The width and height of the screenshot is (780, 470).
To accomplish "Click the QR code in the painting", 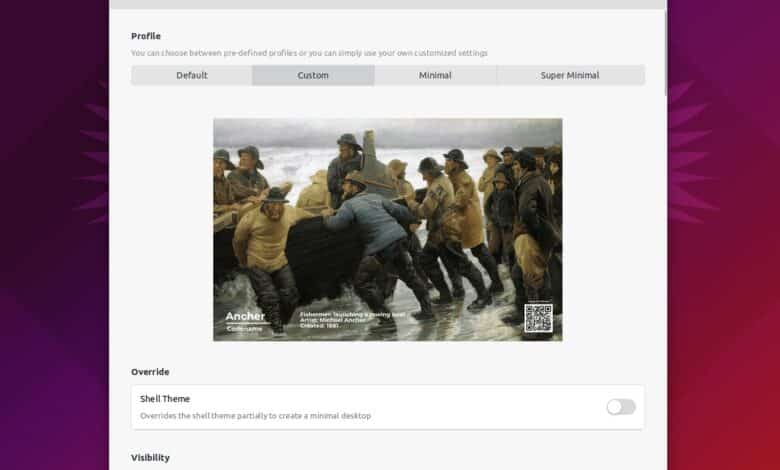I will [538, 318].
